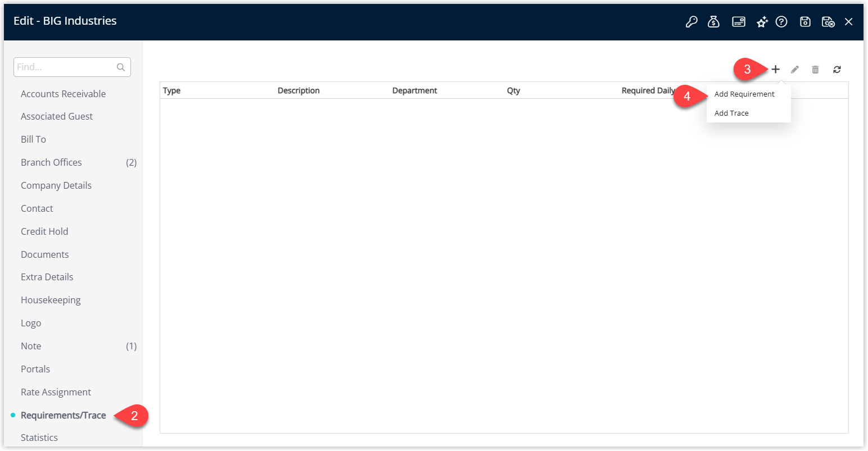Image resolution: width=868 pixels, height=451 pixels.
Task: Open help with the question mark icon
Action: [x=781, y=22]
